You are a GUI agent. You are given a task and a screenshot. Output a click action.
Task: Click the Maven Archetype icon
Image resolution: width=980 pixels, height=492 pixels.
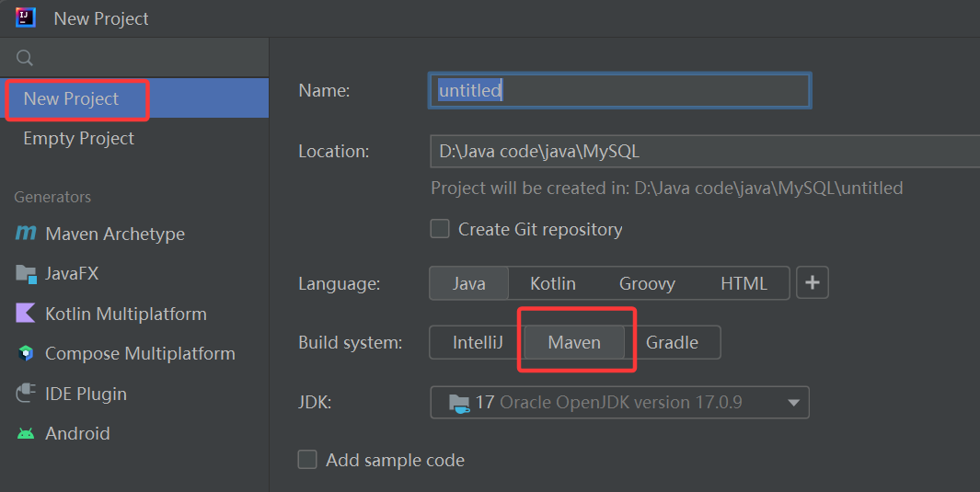pyautogui.click(x=26, y=233)
